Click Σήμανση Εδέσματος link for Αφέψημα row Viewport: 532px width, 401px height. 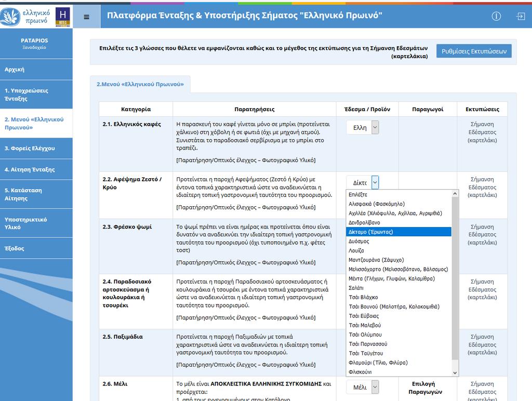(482, 187)
